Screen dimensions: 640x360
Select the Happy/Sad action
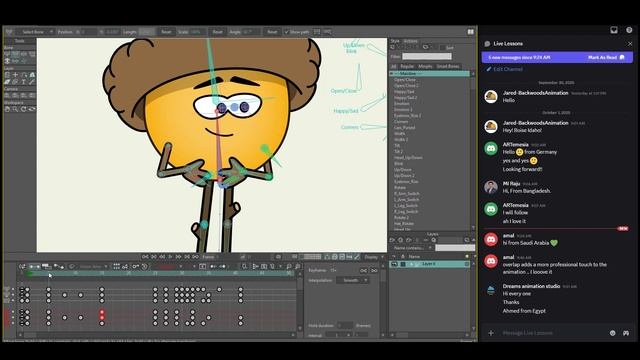click(x=404, y=91)
